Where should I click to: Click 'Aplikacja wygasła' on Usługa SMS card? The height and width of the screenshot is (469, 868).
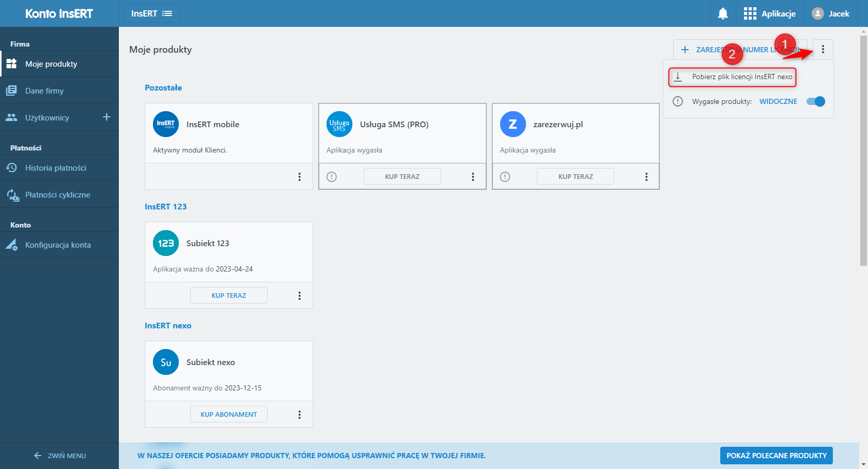pyautogui.click(x=354, y=150)
